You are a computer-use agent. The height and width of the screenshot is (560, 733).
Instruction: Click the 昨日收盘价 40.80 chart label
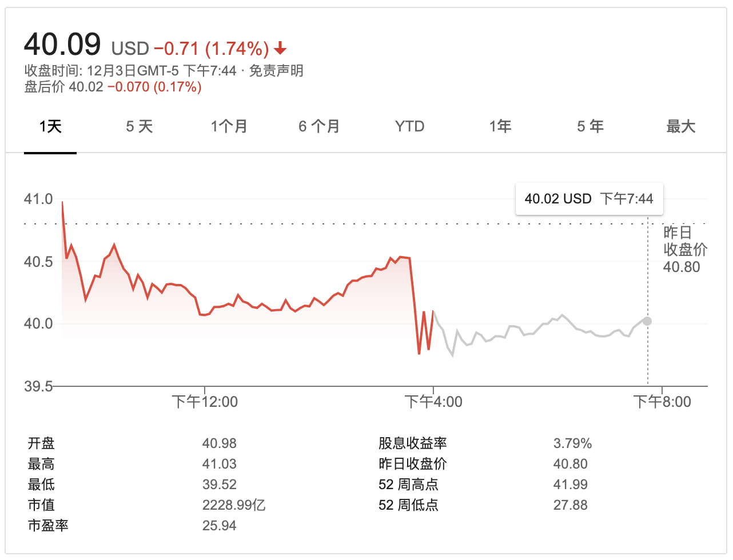(x=684, y=250)
